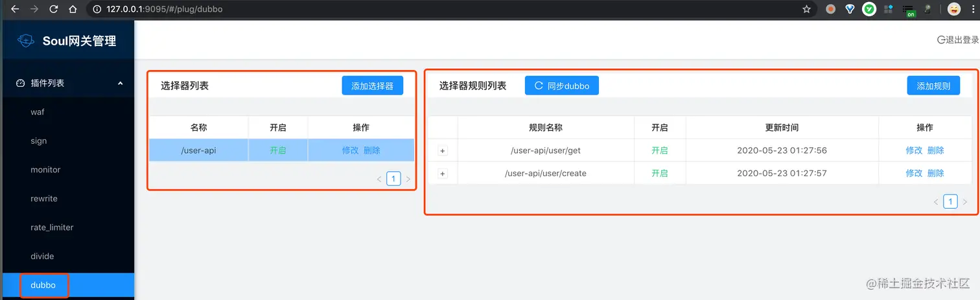The image size is (980, 300).
Task: Click rule name /user-api/user/create
Action: click(x=546, y=173)
